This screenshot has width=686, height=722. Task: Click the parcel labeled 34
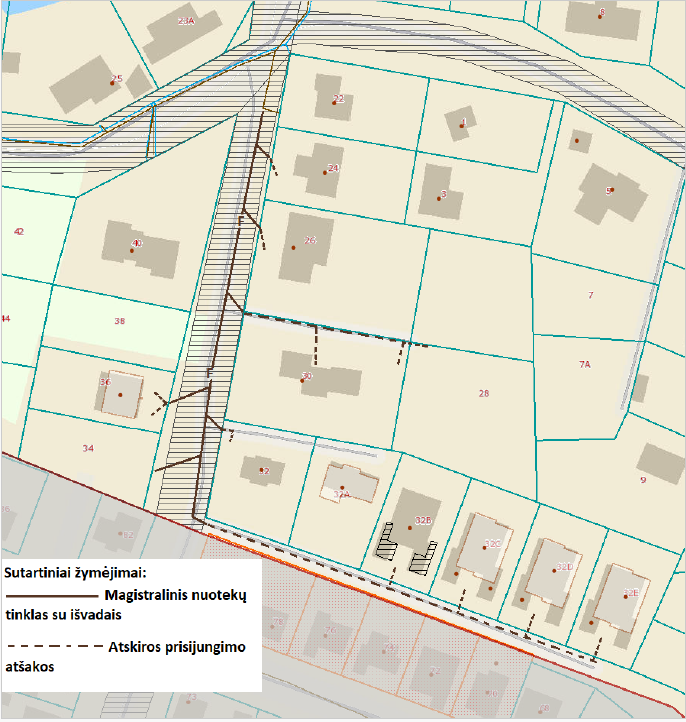pyautogui.click(x=88, y=448)
